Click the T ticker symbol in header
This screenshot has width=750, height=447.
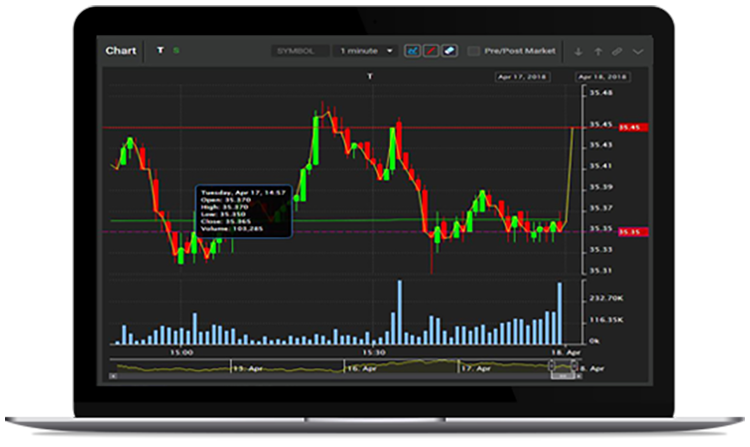(159, 50)
